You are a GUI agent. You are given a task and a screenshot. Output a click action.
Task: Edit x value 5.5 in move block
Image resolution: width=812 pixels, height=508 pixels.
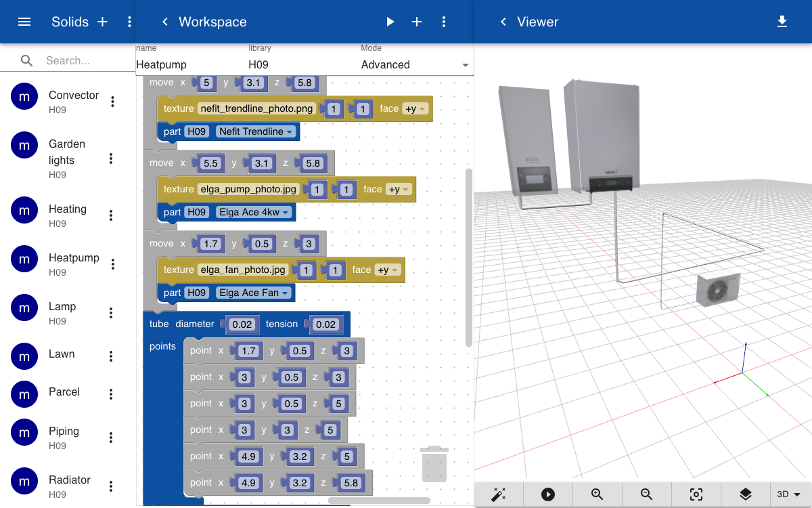coord(210,163)
